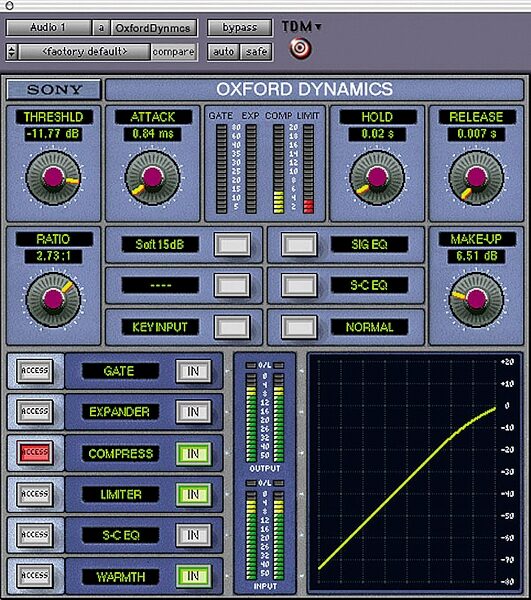
Task: Click the bypass button
Action: [239, 28]
